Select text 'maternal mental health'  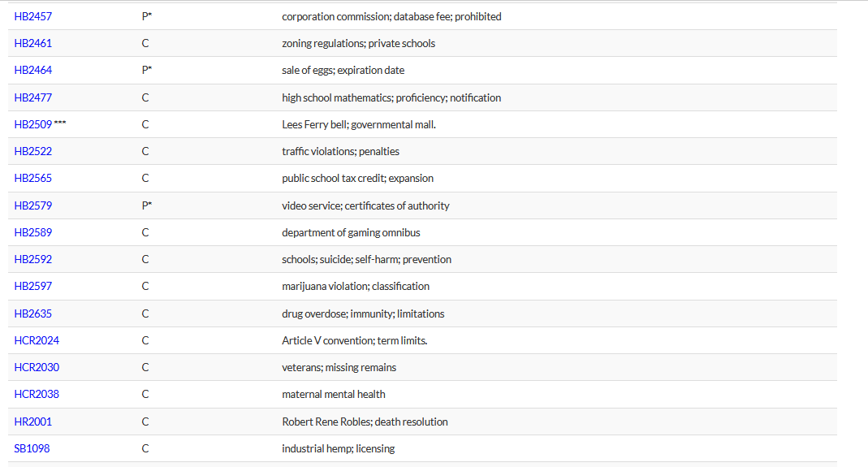pos(333,395)
